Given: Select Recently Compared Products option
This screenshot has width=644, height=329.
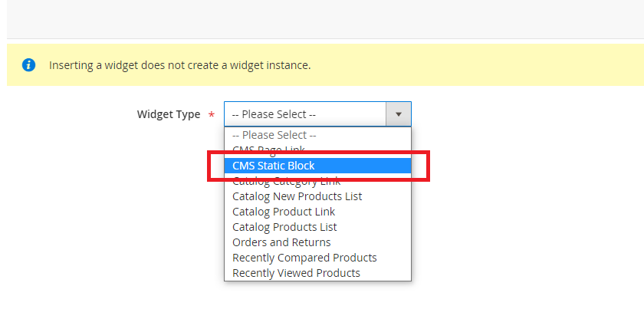Looking at the screenshot, I should click(304, 258).
